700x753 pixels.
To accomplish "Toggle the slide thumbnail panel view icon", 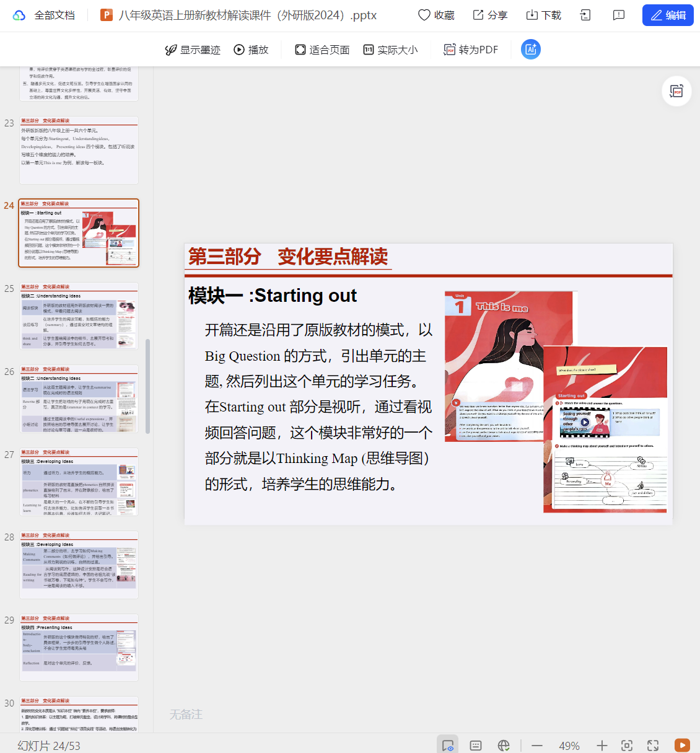I will (x=447, y=746).
